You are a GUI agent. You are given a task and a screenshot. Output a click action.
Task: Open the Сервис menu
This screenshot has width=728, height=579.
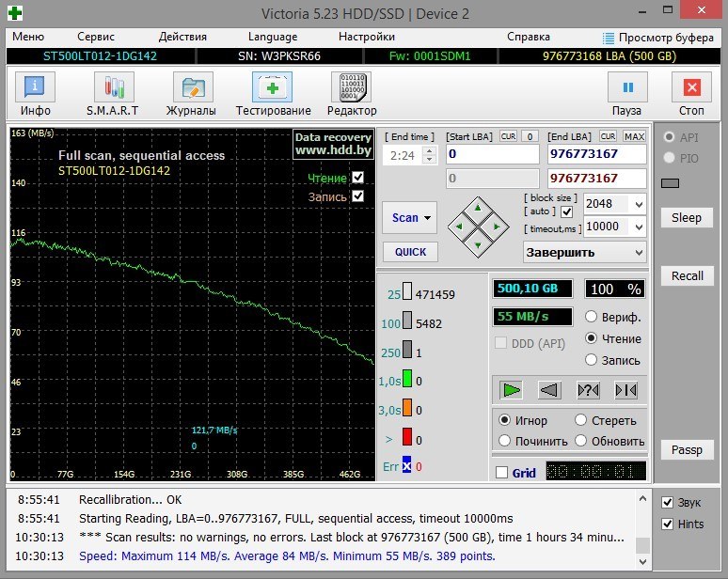96,37
